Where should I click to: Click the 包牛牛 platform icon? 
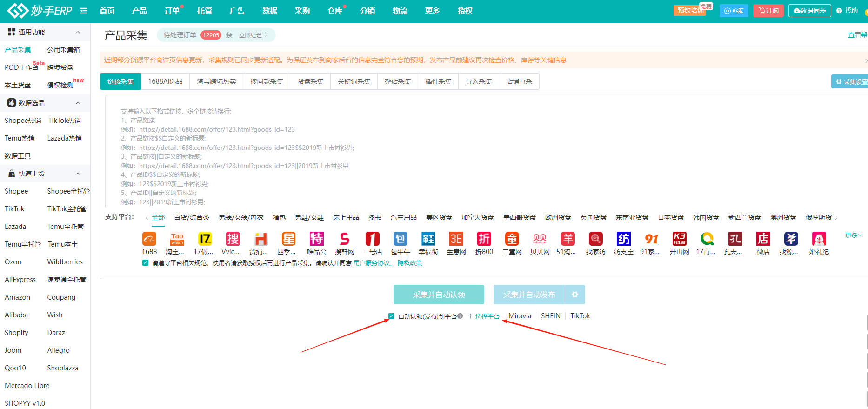401,239
